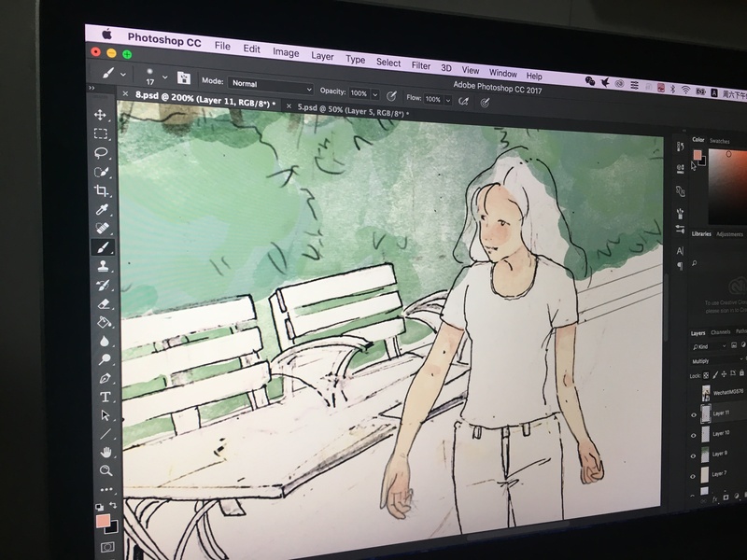
Task: Open the History panel icon
Action: point(681,147)
